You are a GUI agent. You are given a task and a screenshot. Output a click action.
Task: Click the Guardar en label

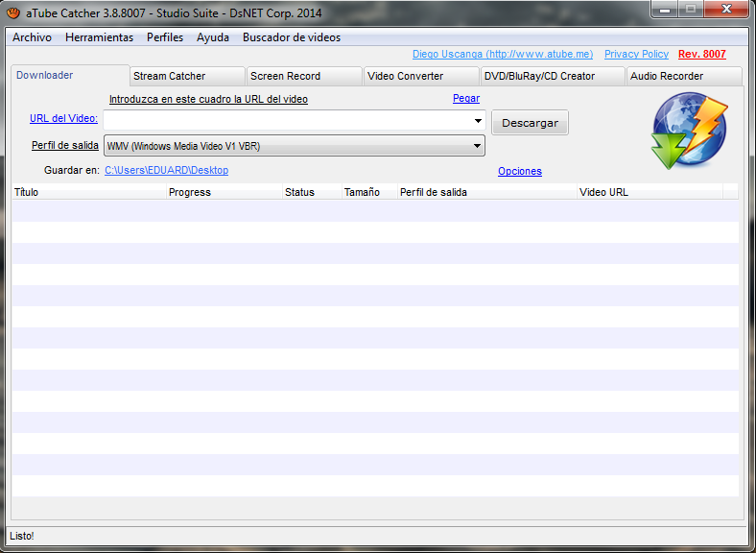click(72, 170)
